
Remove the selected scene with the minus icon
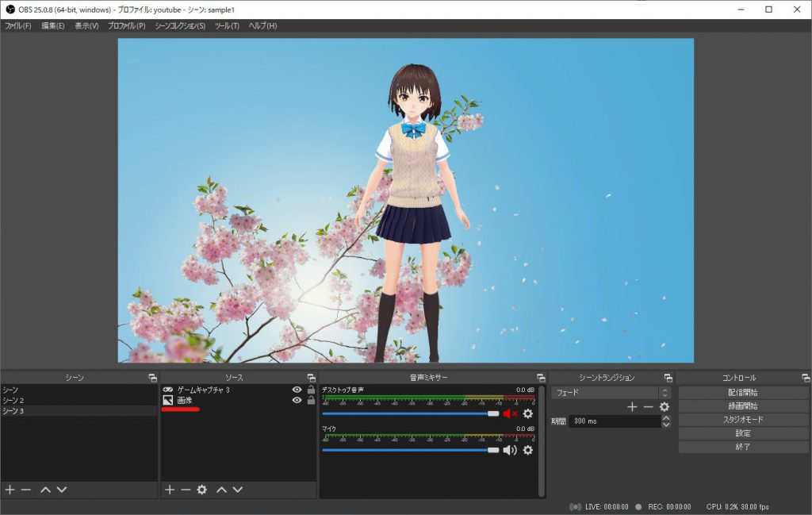click(x=26, y=490)
